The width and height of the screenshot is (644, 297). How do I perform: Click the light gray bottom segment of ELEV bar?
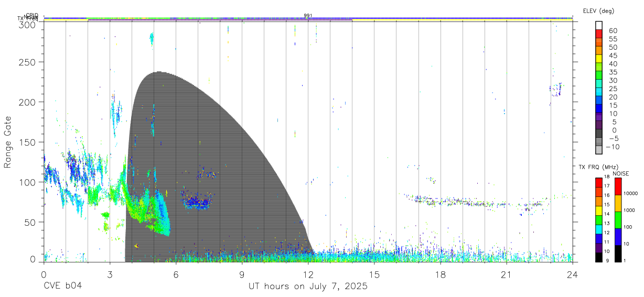pyautogui.click(x=599, y=150)
